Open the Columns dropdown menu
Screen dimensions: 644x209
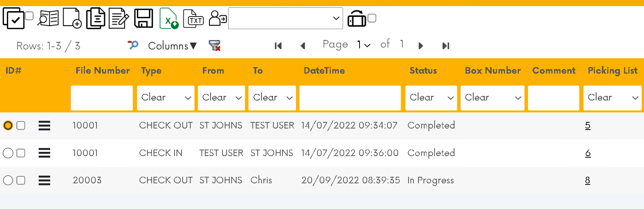coord(172,46)
